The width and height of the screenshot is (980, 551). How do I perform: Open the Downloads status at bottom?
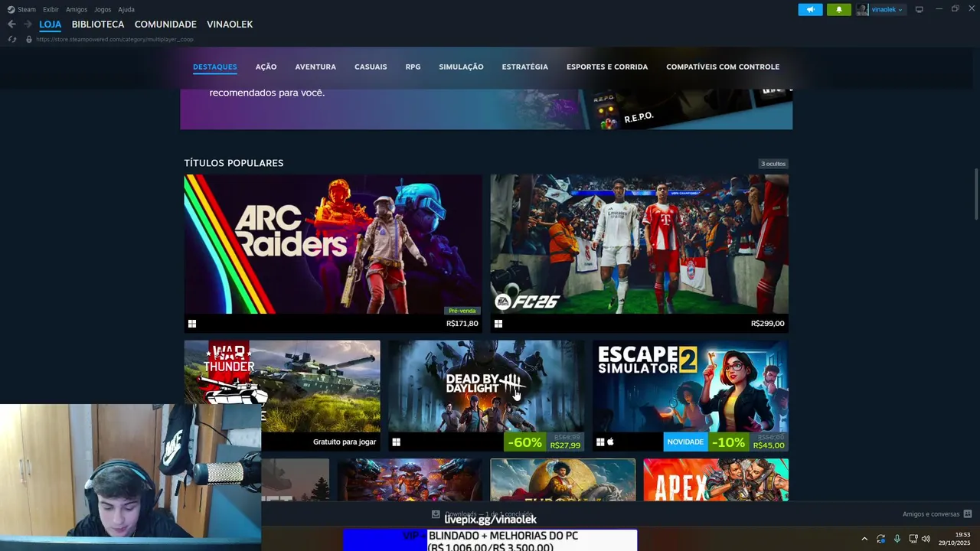coord(482,514)
